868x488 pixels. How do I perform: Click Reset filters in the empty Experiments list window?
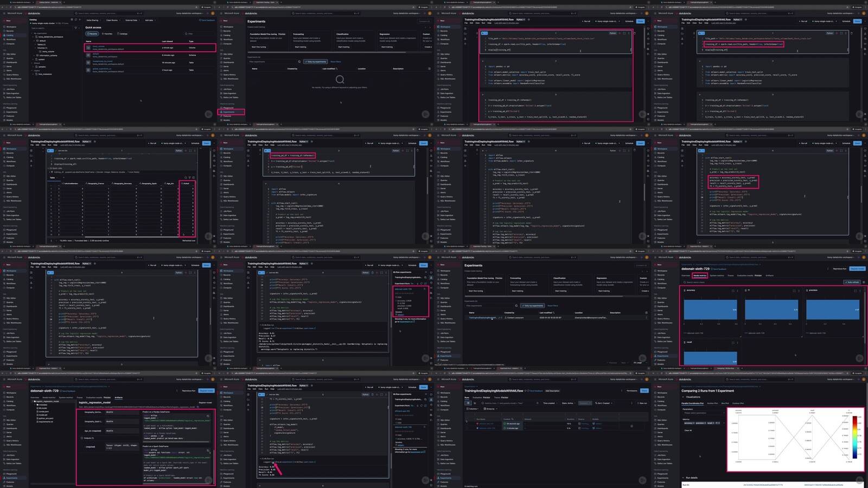(x=336, y=62)
